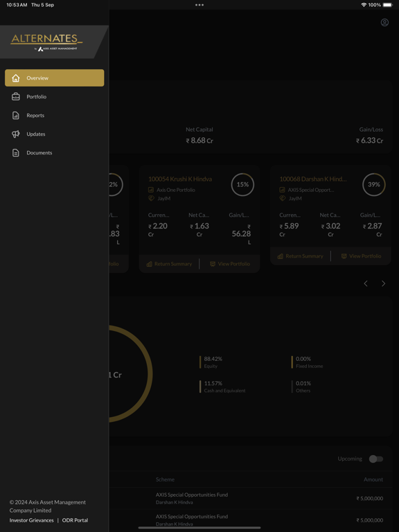Image resolution: width=399 pixels, height=532 pixels.
Task: Go to Portfolio in sidebar
Action: (54, 97)
